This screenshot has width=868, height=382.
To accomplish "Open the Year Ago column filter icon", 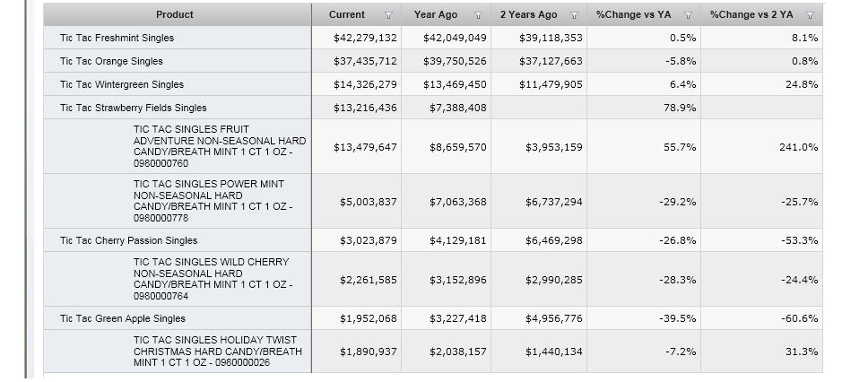I will coord(478,15).
